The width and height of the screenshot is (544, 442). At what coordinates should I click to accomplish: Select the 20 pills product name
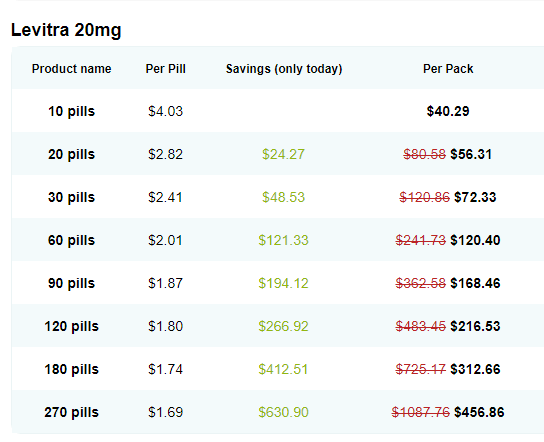[x=71, y=154]
